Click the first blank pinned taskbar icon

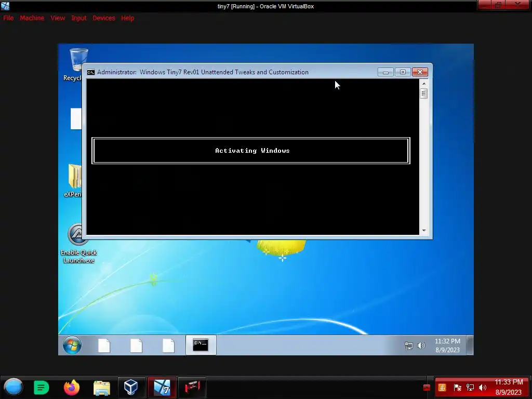(104, 345)
